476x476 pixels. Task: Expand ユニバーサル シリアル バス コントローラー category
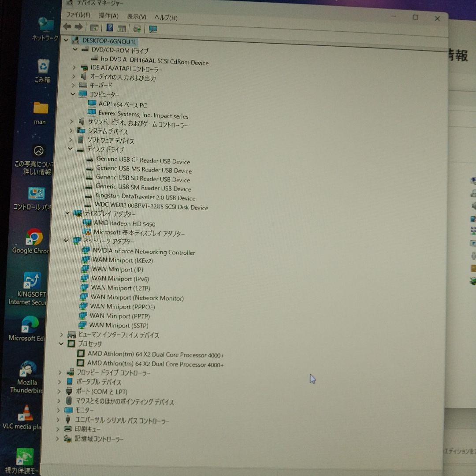tap(58, 420)
